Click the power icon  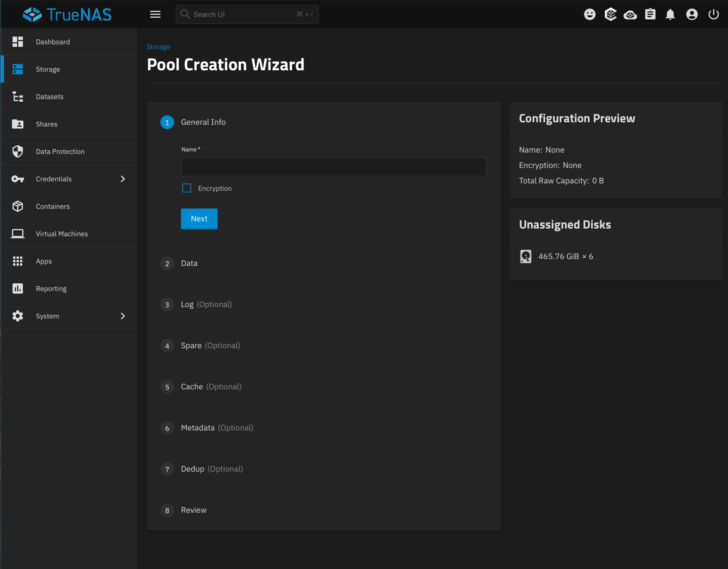point(713,14)
